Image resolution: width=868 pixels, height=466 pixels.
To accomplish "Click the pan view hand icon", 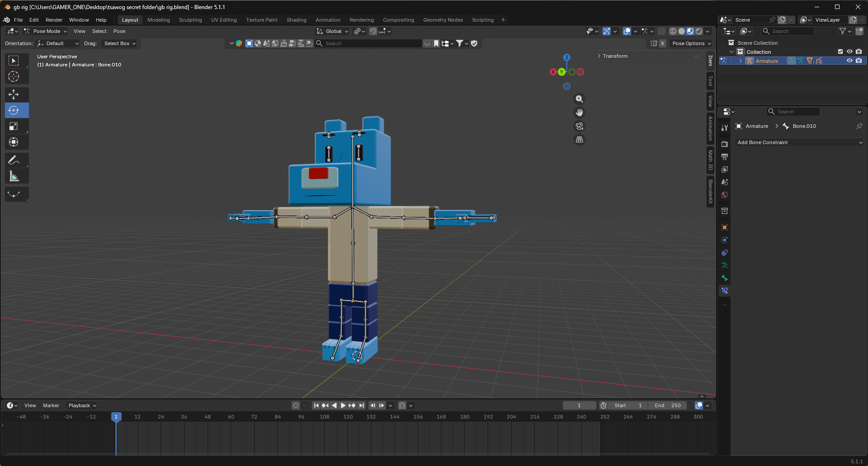I will pos(579,113).
